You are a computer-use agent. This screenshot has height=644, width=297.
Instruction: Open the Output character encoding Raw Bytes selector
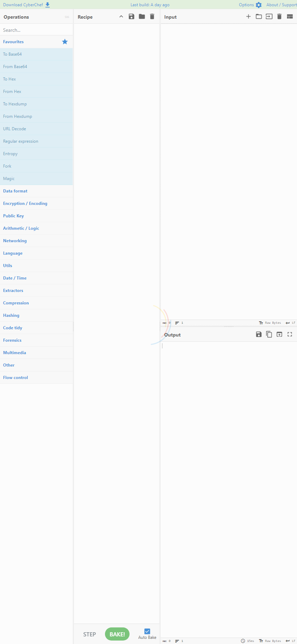[270, 641]
